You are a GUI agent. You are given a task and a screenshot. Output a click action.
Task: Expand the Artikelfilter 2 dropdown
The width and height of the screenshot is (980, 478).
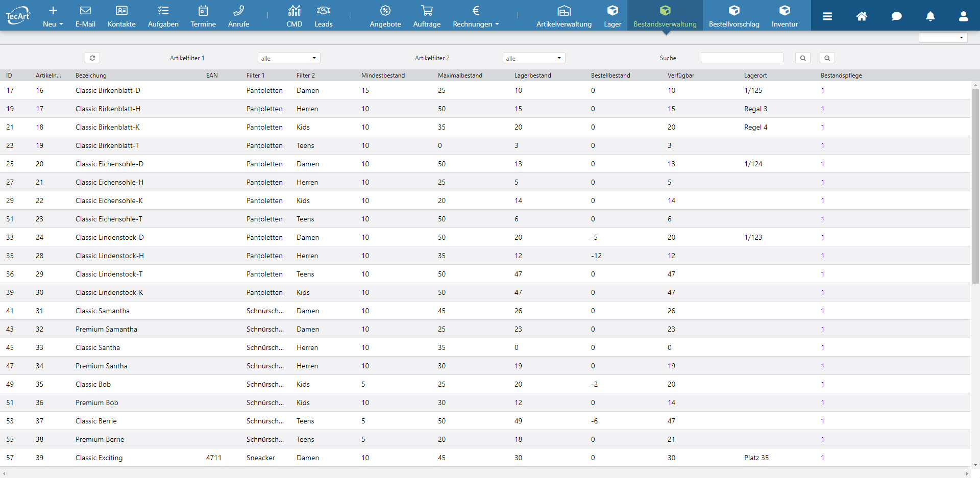(x=533, y=58)
